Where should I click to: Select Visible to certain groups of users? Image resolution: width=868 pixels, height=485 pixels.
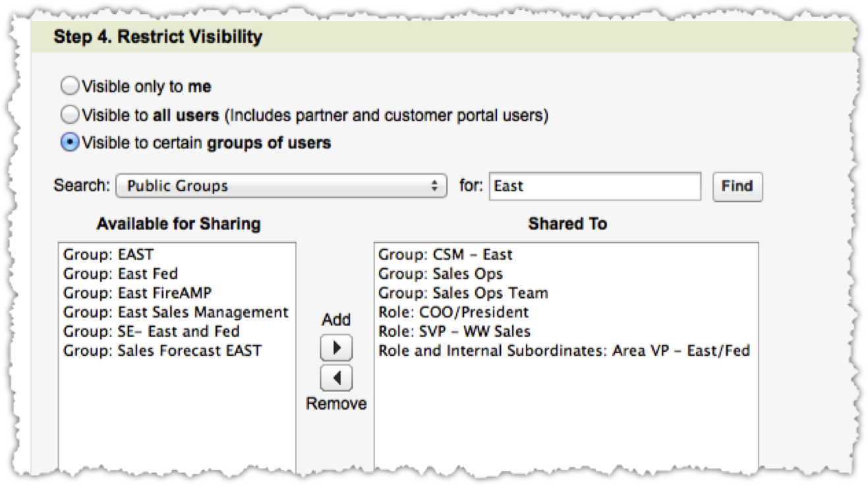click(70, 143)
